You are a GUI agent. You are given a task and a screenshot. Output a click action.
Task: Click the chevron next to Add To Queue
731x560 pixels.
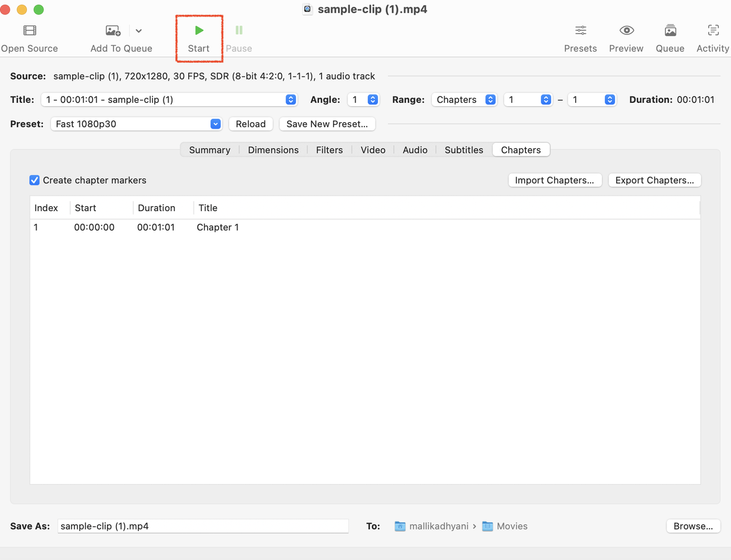tap(138, 30)
